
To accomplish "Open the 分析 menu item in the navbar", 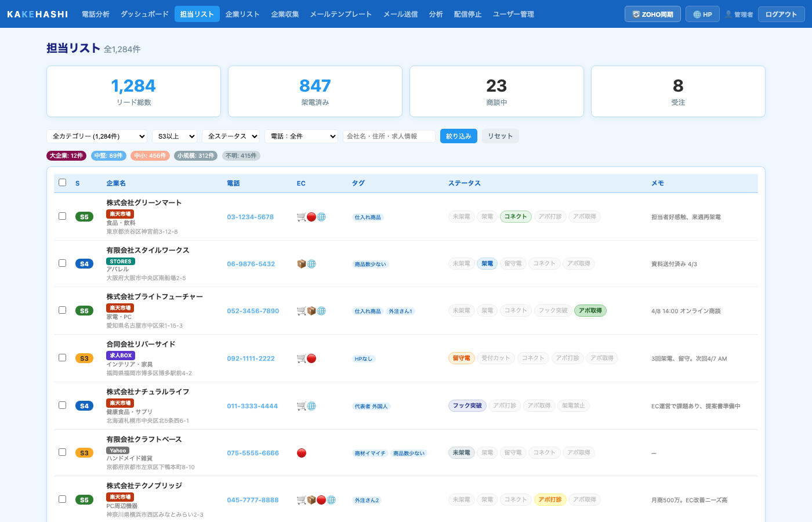I will click(x=436, y=14).
